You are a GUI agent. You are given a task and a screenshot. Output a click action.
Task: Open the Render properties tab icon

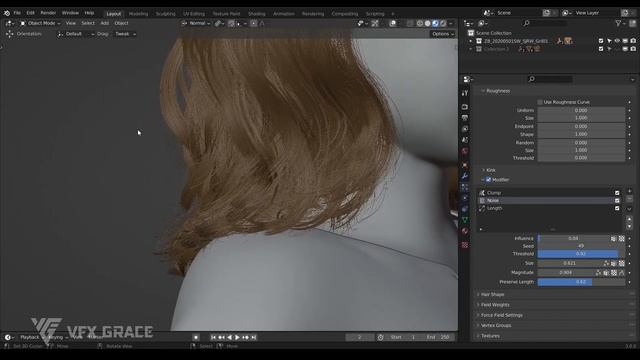(464, 107)
